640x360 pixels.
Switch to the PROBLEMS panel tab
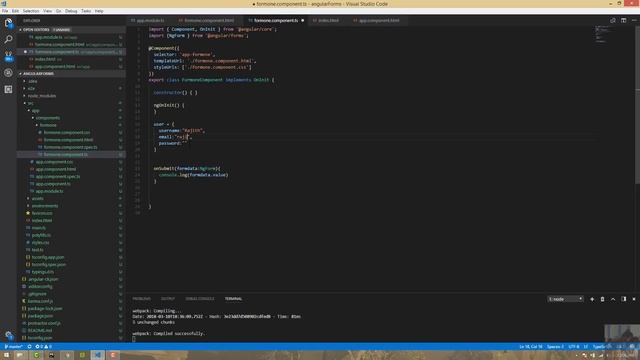tap(142, 299)
